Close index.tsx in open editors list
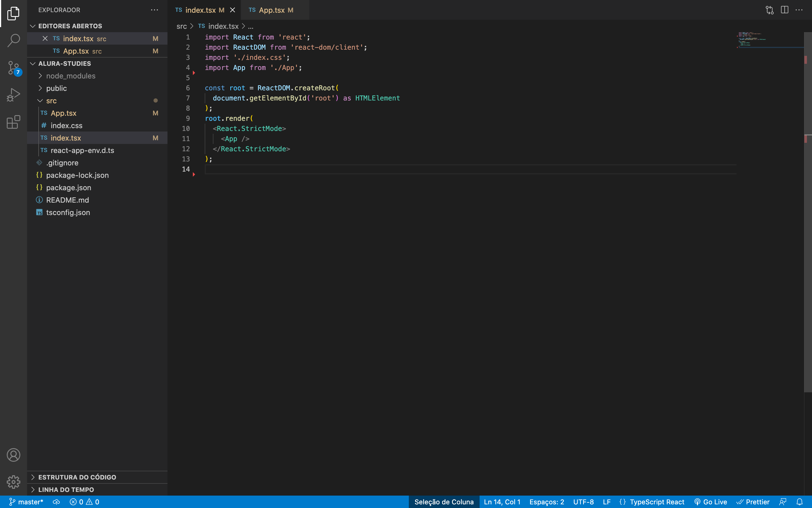This screenshot has width=812, height=508. pyautogui.click(x=45, y=38)
